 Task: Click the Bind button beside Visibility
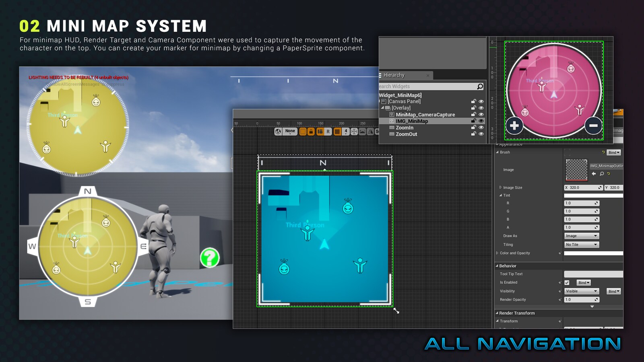[x=613, y=291]
